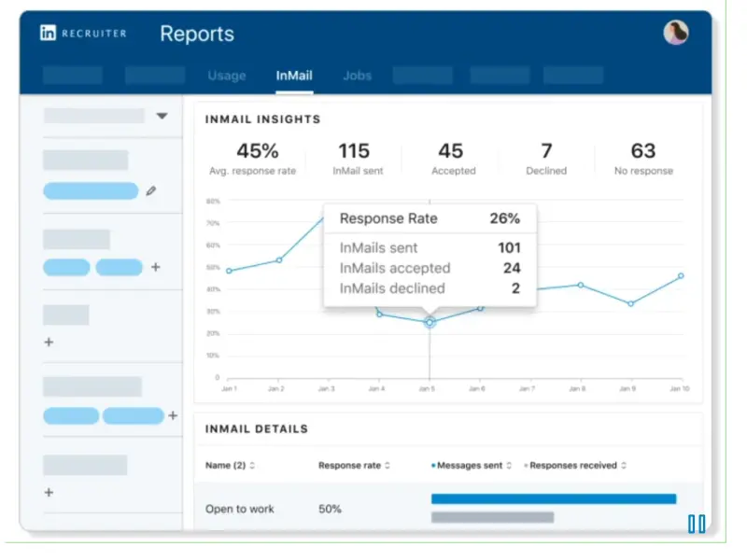Click the LinkedIn Recruiter logo
Image resolution: width=747 pixels, height=560 pixels.
coord(83,34)
